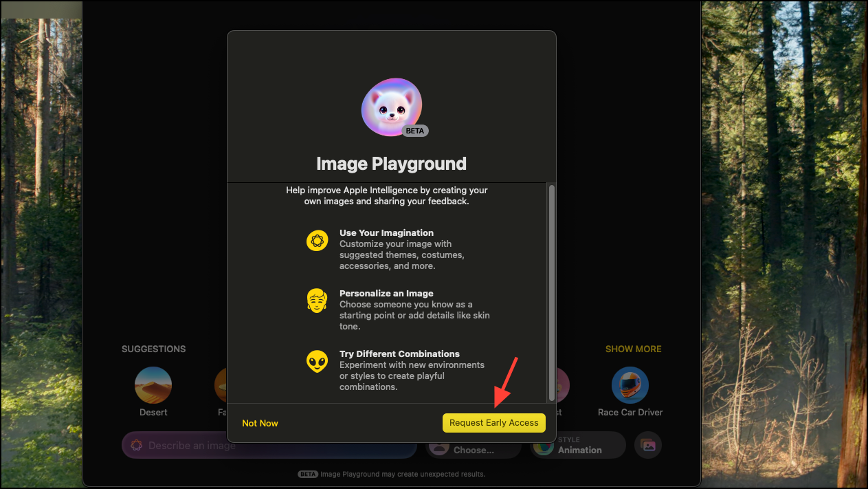Click the 'SUGGESTIONS' section label
868x489 pixels.
coord(153,349)
